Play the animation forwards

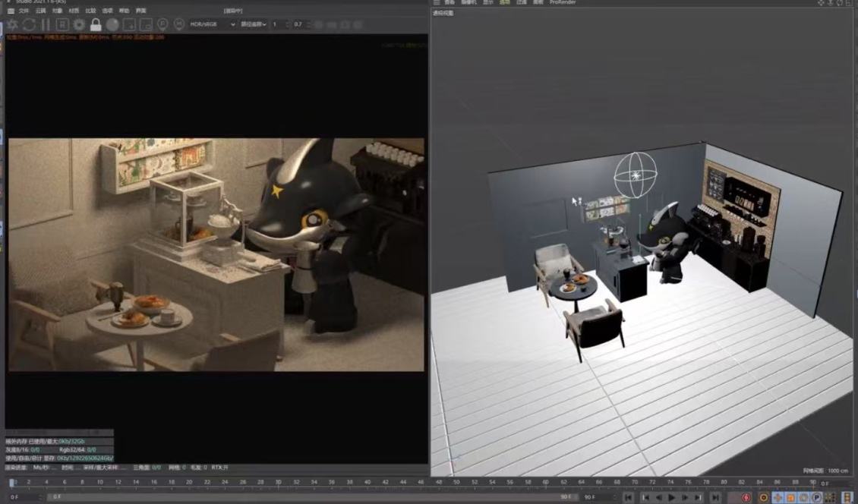pos(671,497)
